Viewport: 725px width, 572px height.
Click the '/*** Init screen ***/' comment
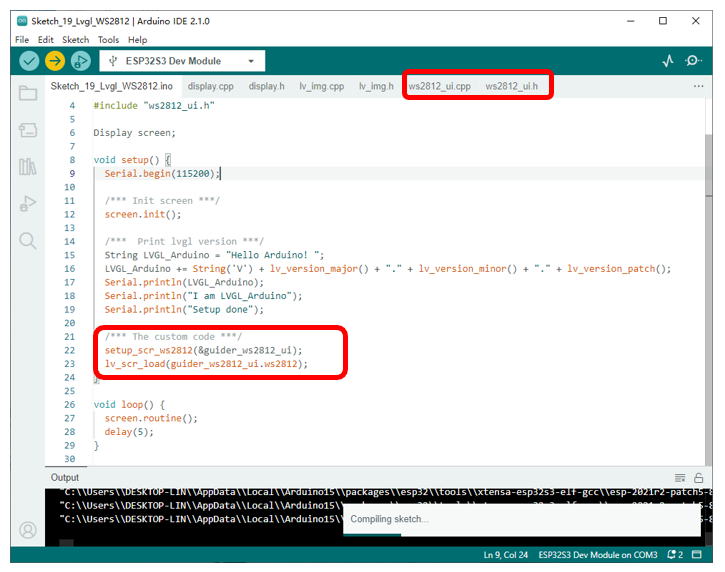click(x=162, y=201)
